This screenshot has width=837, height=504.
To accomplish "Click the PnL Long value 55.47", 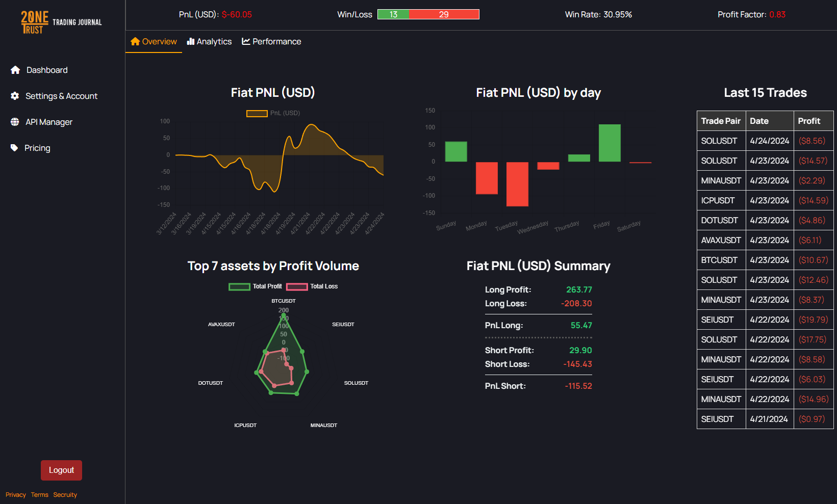I will click(x=581, y=325).
